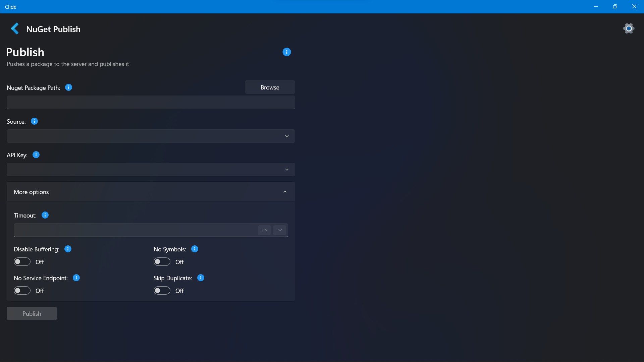Open settings via the gear icon
This screenshot has width=644, height=362.
pyautogui.click(x=629, y=29)
